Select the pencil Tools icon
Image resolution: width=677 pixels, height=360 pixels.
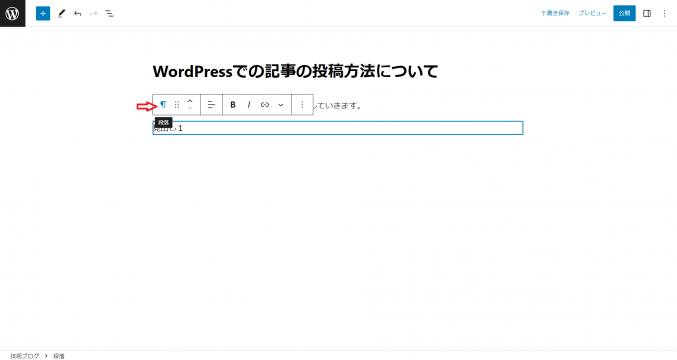[62, 13]
